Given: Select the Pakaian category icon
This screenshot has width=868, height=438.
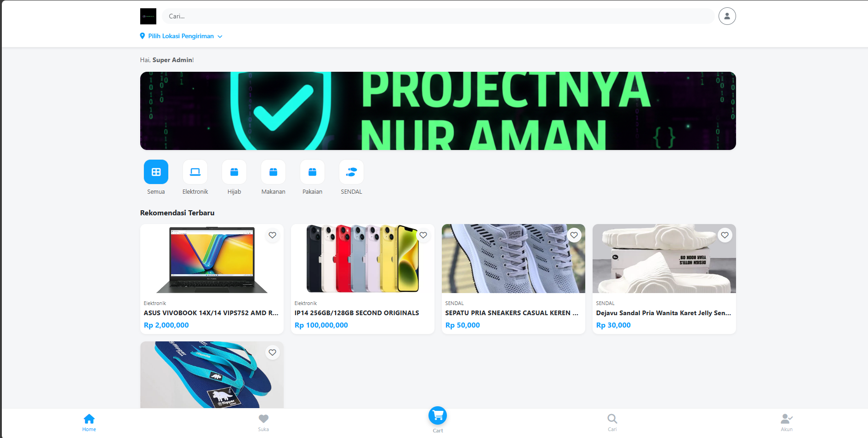Looking at the screenshot, I should (312, 172).
